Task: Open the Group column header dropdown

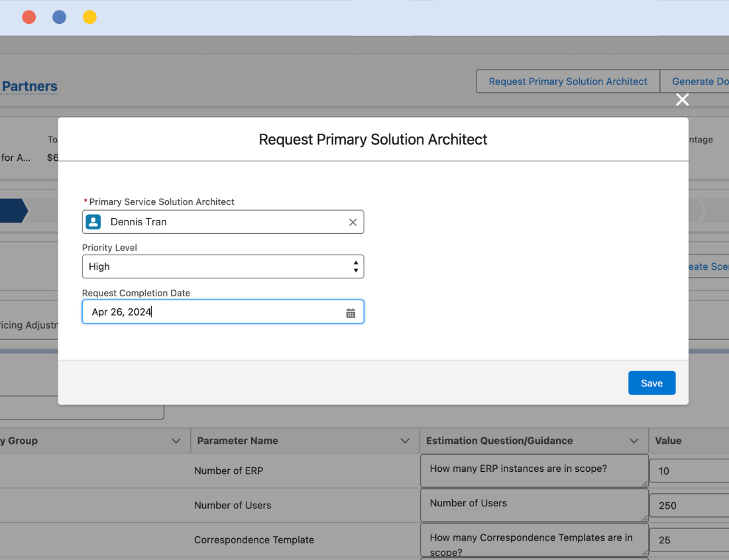Action: [x=176, y=440]
